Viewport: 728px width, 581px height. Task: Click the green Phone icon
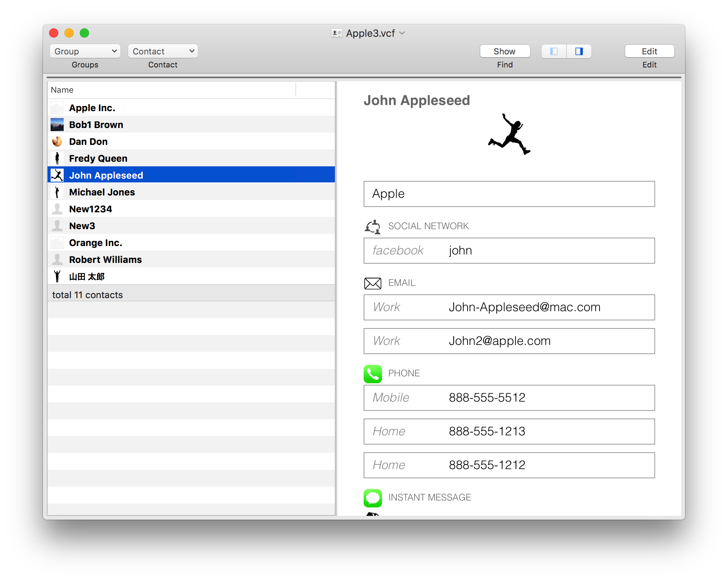pos(372,374)
